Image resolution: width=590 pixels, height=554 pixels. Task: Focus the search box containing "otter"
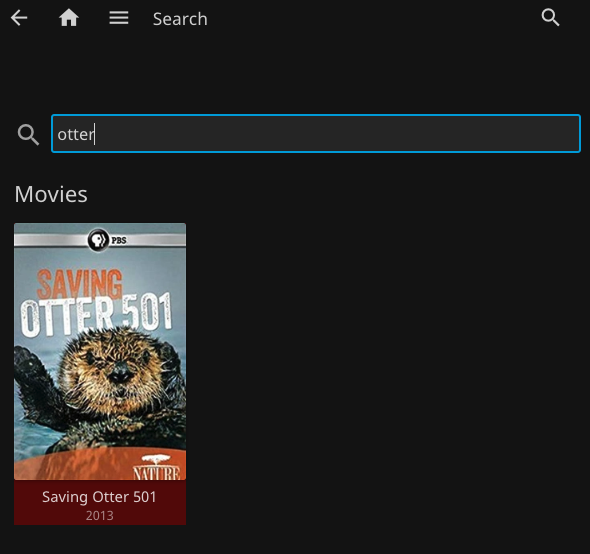coord(316,134)
